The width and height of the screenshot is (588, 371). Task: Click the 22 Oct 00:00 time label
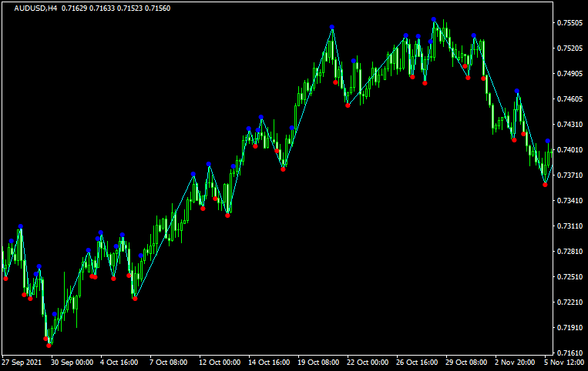point(368,362)
